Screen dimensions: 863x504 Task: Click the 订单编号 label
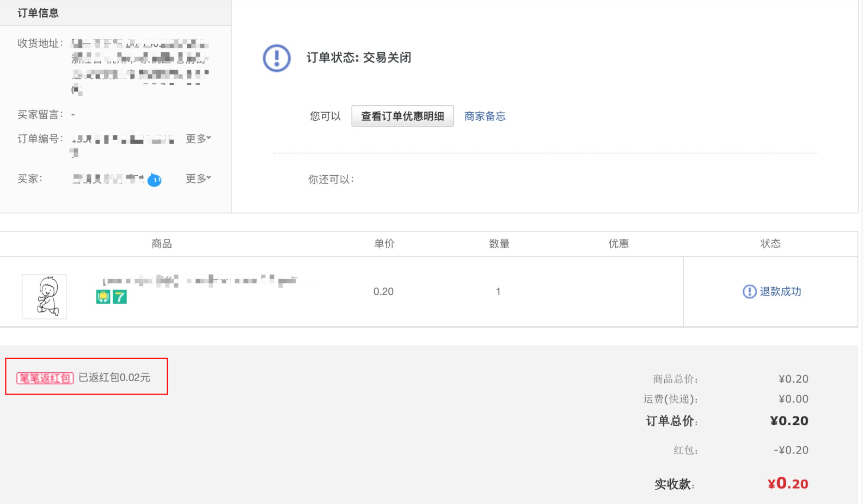click(40, 139)
